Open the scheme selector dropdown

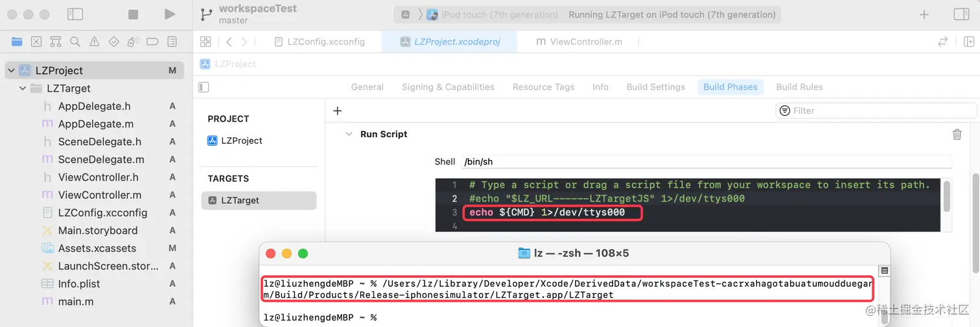click(405, 15)
